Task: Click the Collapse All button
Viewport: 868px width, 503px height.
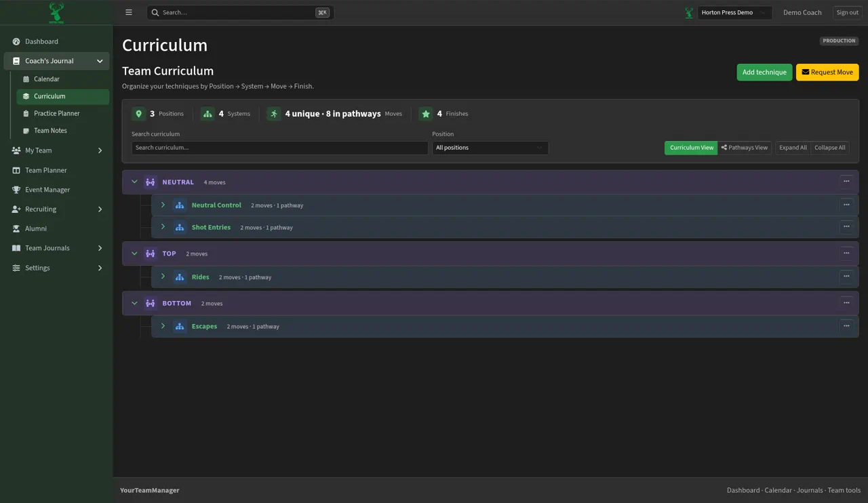Action: (x=830, y=148)
